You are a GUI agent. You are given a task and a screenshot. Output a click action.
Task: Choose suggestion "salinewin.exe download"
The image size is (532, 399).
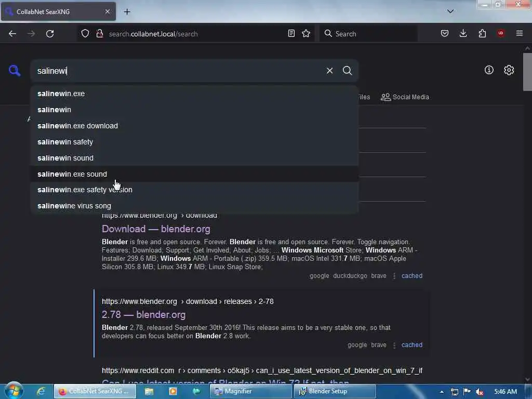pos(194,126)
